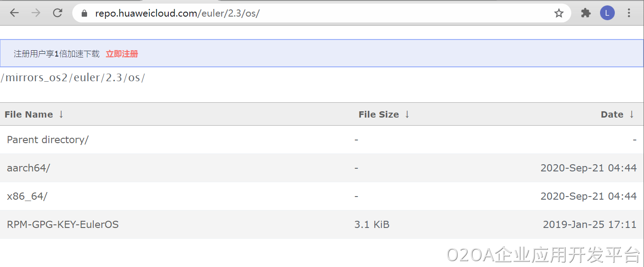The width and height of the screenshot is (644, 267).
Task: Bookmark this page with the star
Action: (559, 13)
